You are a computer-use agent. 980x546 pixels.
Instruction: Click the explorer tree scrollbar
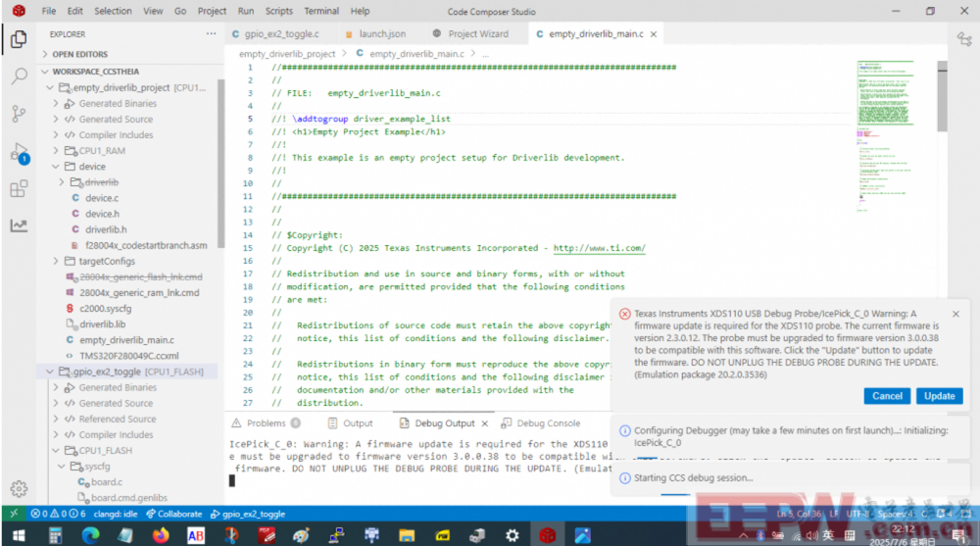click(x=220, y=164)
